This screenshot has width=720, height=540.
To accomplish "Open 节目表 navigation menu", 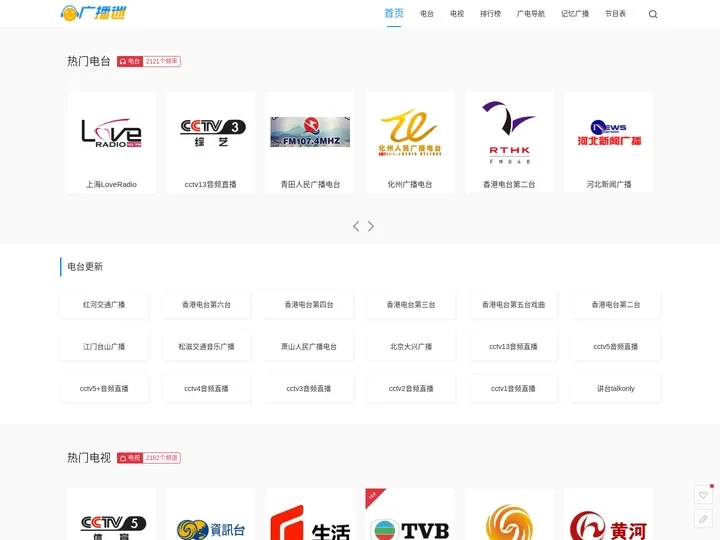I will (x=615, y=14).
